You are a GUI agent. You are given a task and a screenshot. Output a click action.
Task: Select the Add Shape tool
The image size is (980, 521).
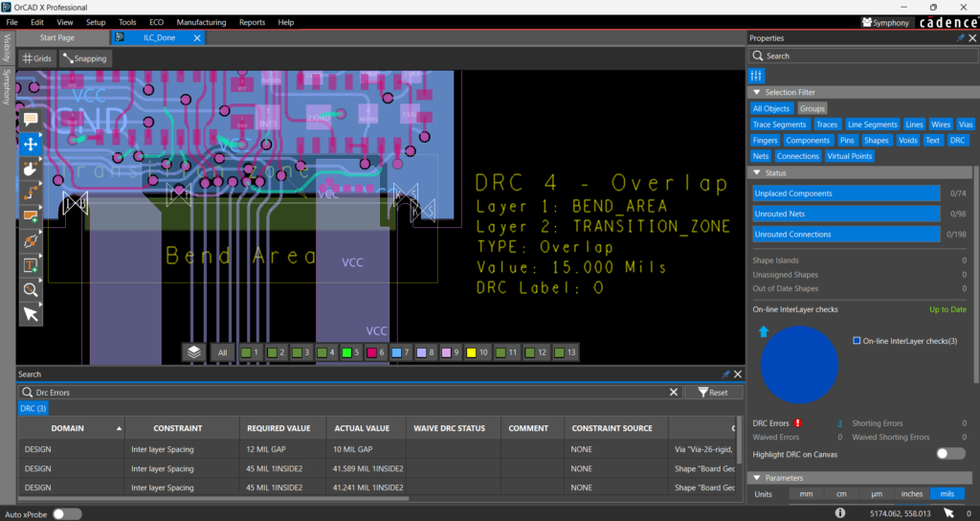coord(31,216)
